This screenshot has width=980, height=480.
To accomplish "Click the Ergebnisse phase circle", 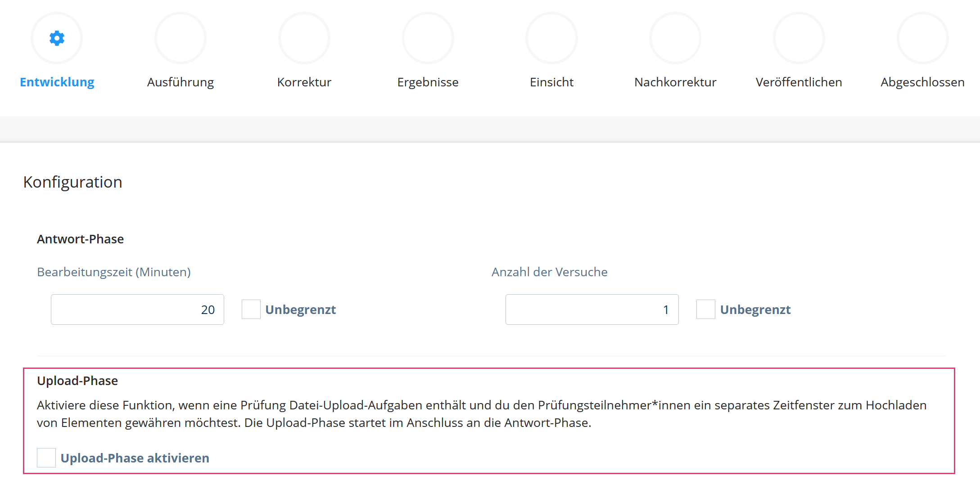I will coord(428,38).
